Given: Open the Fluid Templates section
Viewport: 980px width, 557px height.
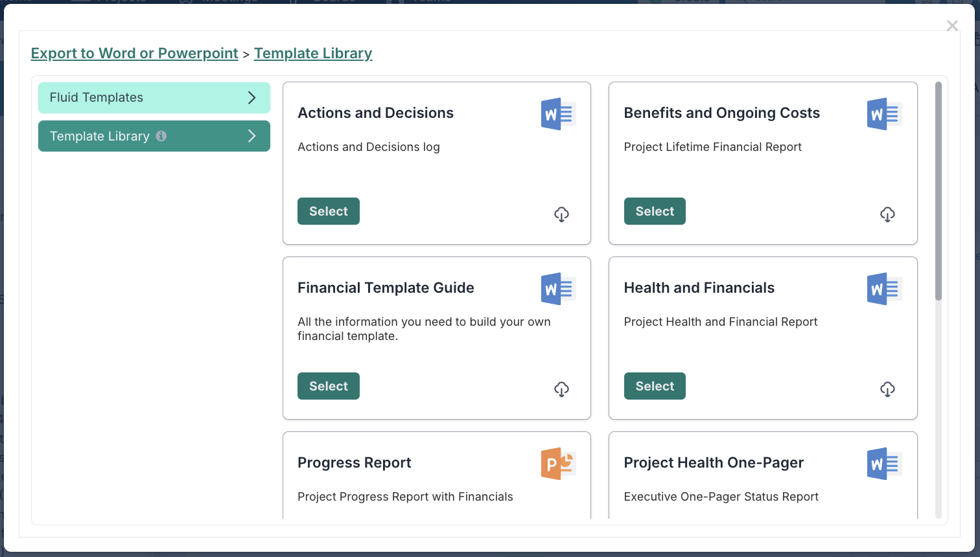Looking at the screenshot, I should point(154,98).
